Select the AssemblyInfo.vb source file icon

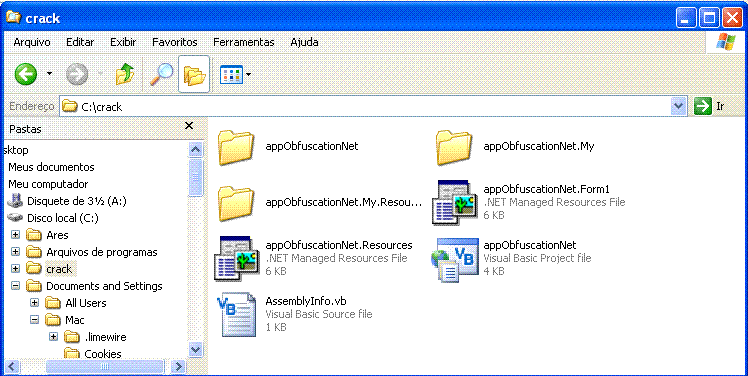(x=237, y=315)
